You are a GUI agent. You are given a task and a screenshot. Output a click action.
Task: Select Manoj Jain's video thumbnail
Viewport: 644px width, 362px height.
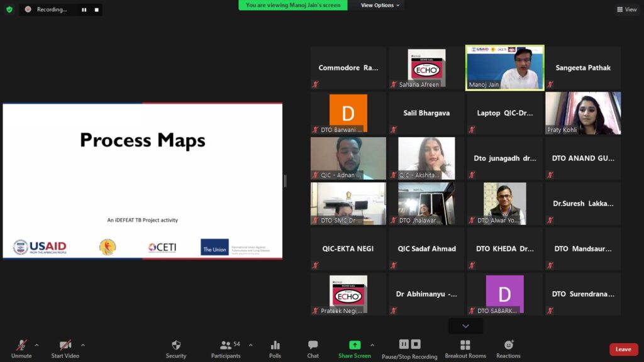coord(504,68)
